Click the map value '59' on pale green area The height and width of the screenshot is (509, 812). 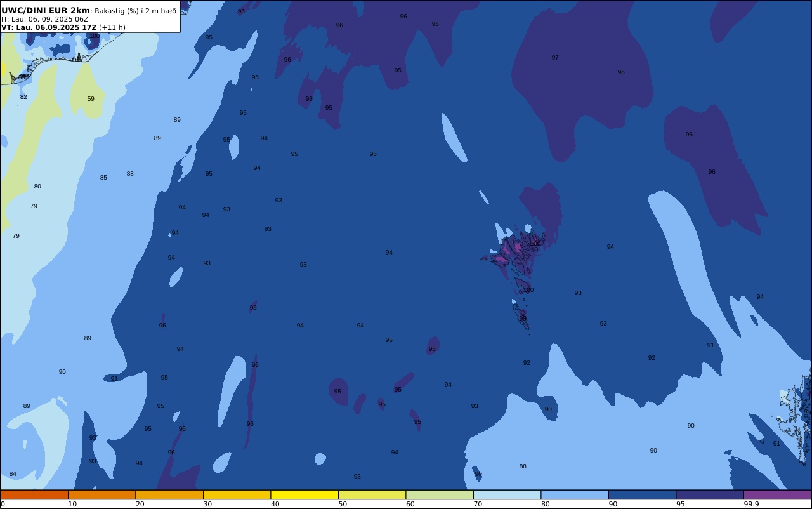point(91,99)
